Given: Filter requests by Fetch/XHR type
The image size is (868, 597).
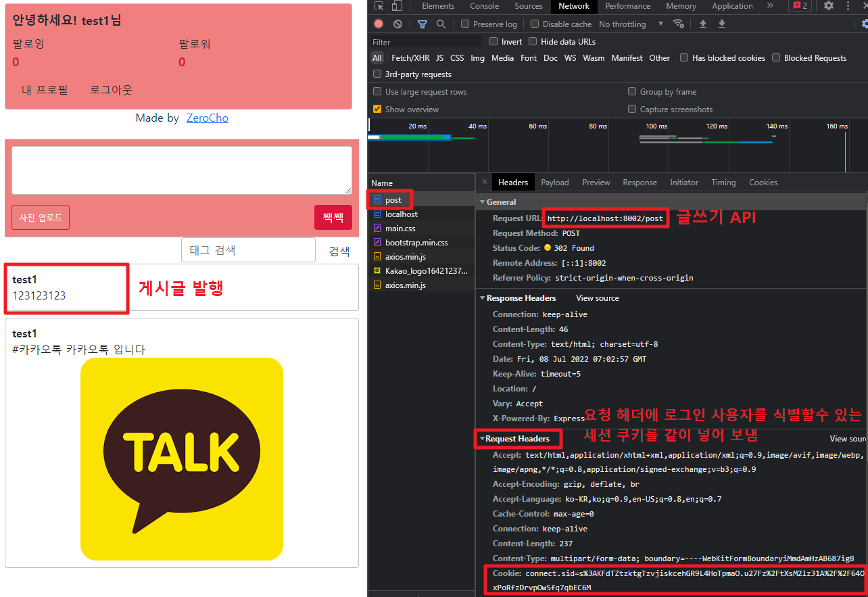Looking at the screenshot, I should tap(410, 57).
